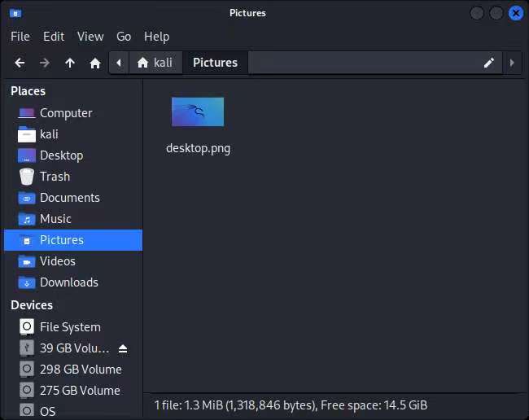Click the Videos label in sidebar
This screenshot has height=420, width=529.
tap(58, 261)
